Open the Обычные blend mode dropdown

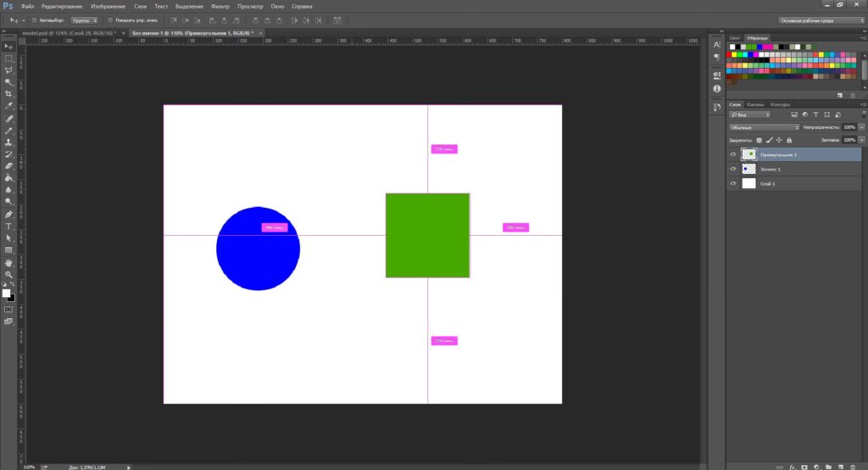coord(765,127)
